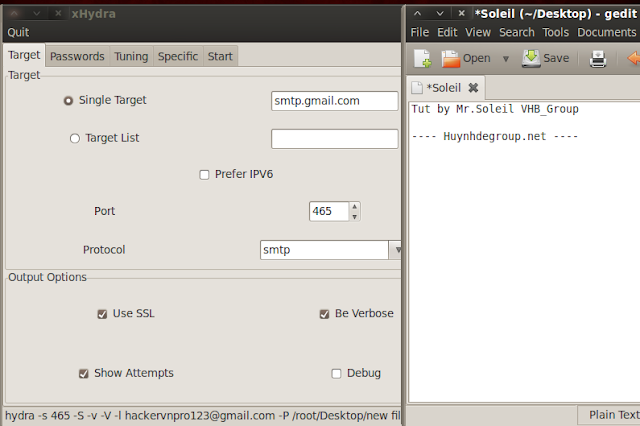This screenshot has width=640, height=426.
Task: Select the Single Target radio button
Action: coord(68,100)
